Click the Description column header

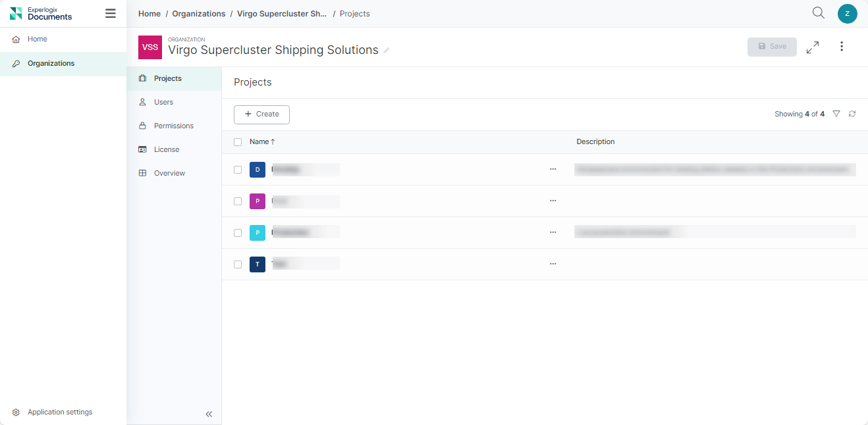(595, 141)
